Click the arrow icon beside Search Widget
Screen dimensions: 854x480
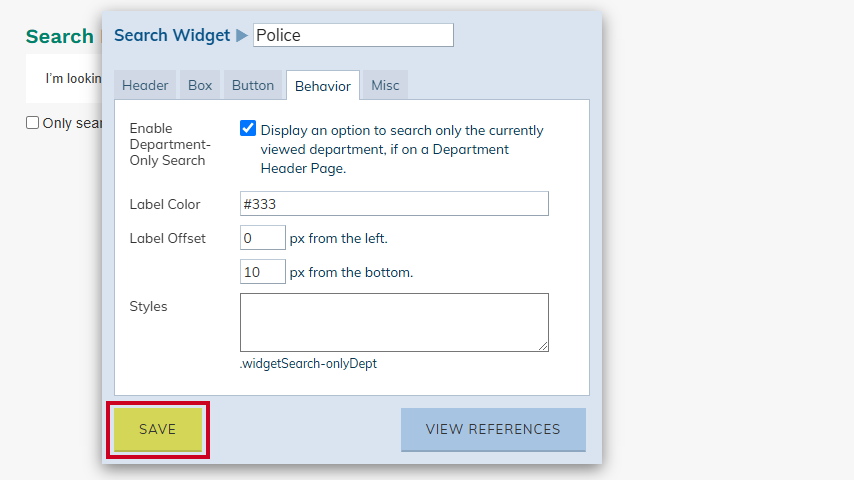pos(242,35)
